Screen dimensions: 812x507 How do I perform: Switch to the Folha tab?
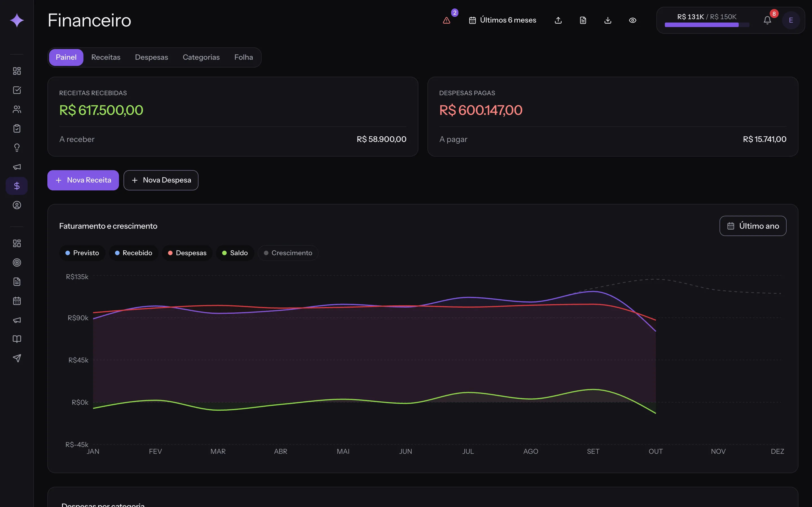tap(244, 57)
